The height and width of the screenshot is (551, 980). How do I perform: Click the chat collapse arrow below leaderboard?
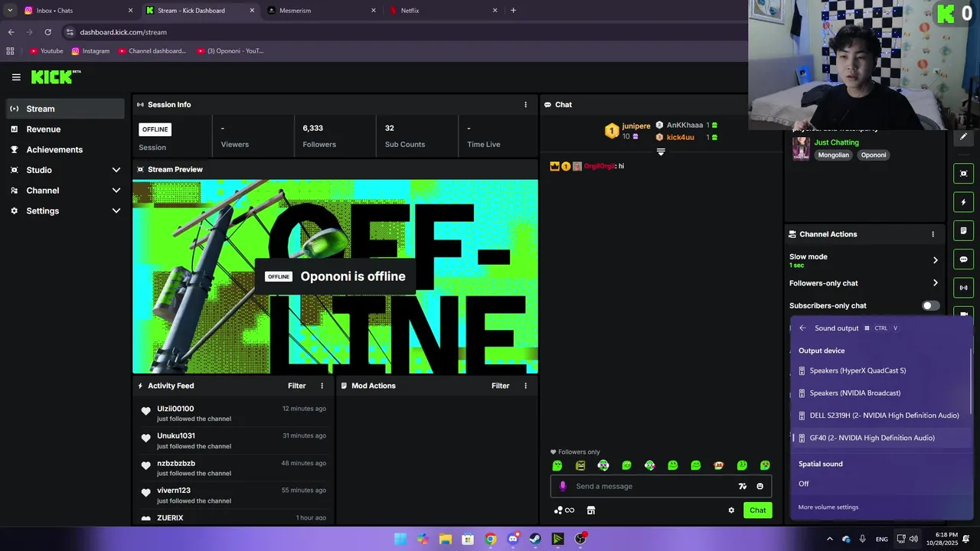click(661, 152)
